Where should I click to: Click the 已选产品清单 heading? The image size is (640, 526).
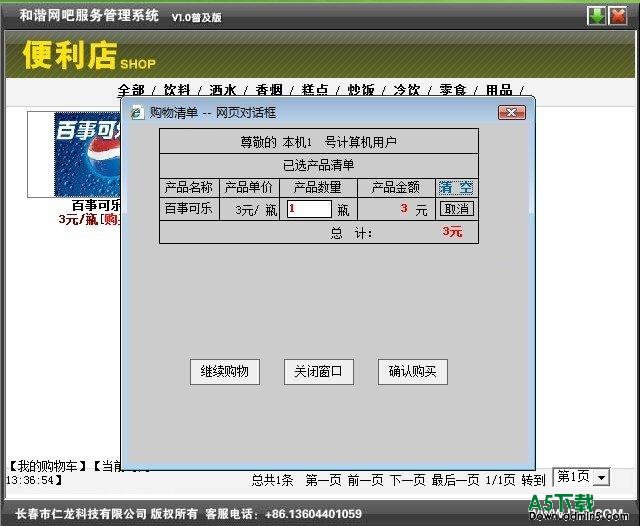[x=318, y=165]
